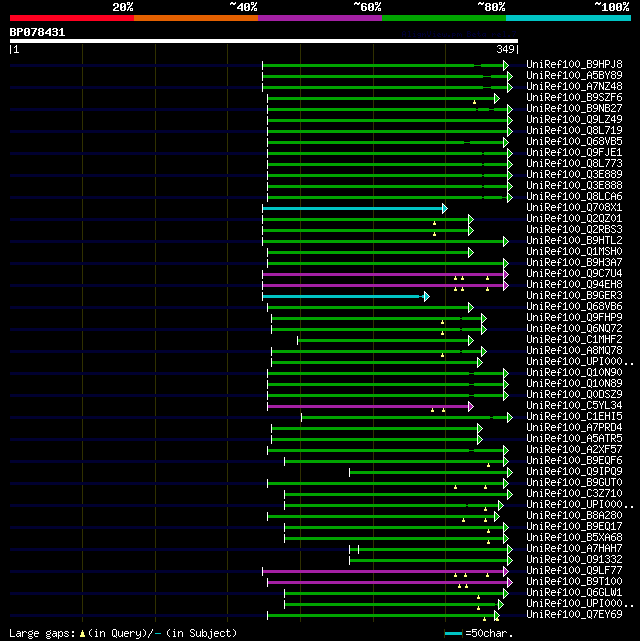Click the orange ~40% identity legend segment
The height and width of the screenshot is (641, 640).
click(196, 18)
